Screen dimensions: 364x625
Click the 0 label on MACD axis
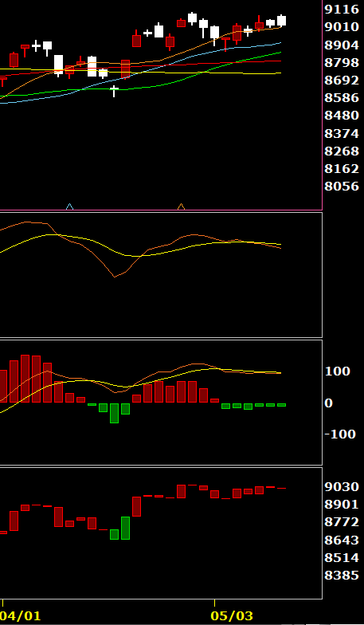point(330,403)
